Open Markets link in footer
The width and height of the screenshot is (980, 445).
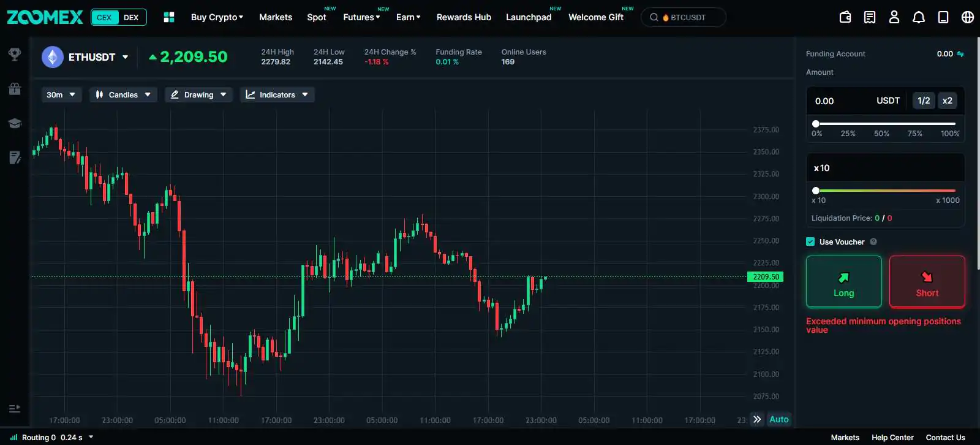point(845,438)
